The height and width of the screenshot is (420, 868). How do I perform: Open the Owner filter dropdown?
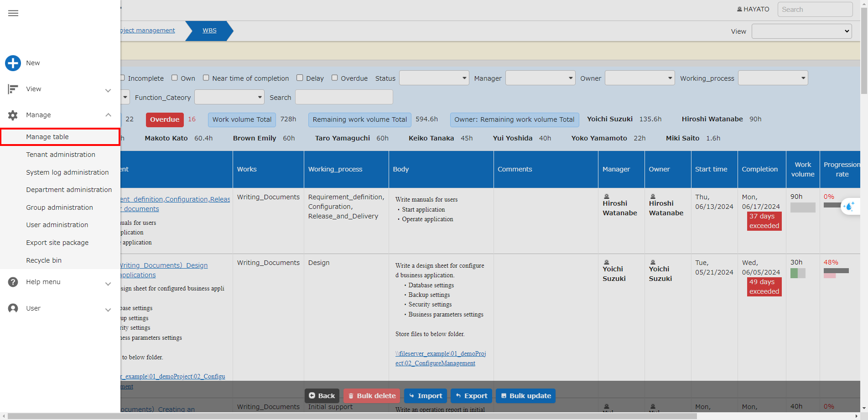639,78
